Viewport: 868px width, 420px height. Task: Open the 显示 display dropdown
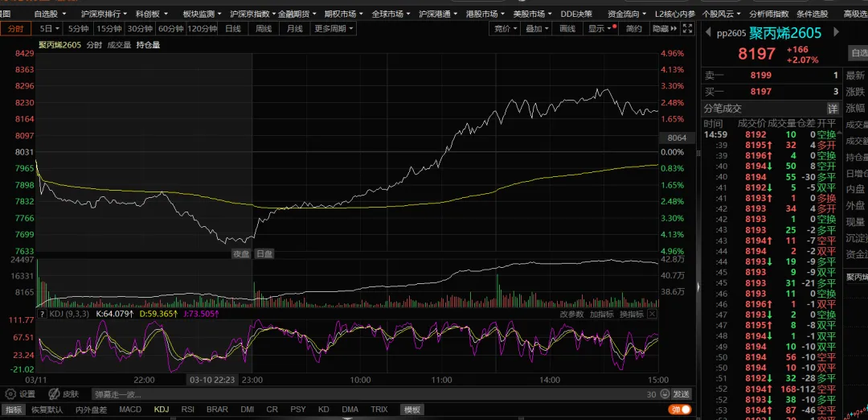[x=600, y=29]
